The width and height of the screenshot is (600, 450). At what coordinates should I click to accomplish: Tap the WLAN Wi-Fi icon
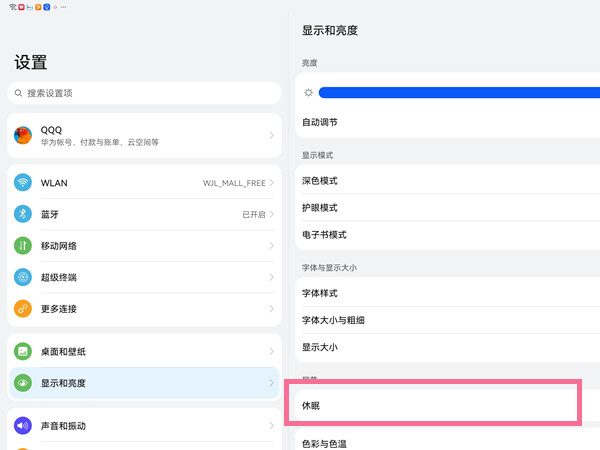click(24, 184)
